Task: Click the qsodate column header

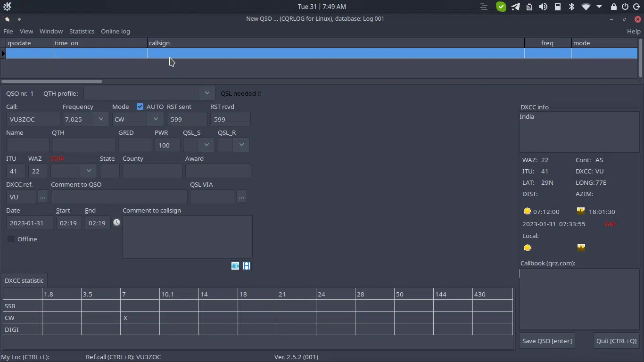Action: pos(29,43)
